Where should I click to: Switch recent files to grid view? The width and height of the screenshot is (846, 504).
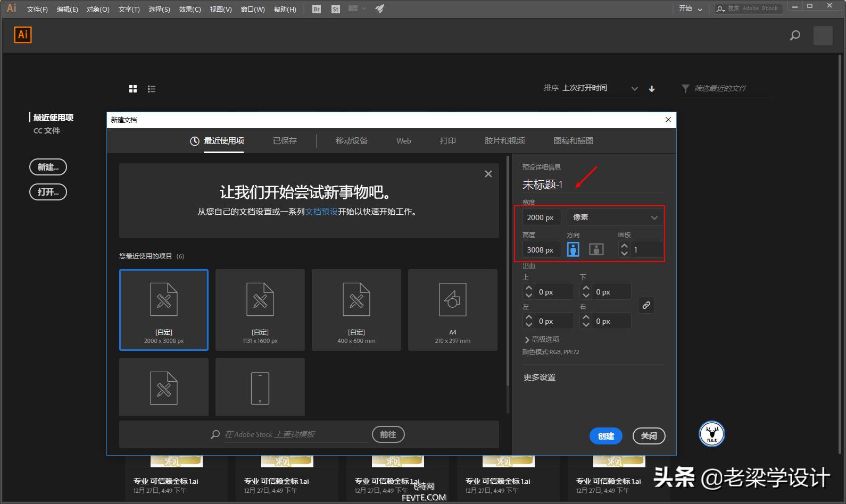[x=133, y=89]
